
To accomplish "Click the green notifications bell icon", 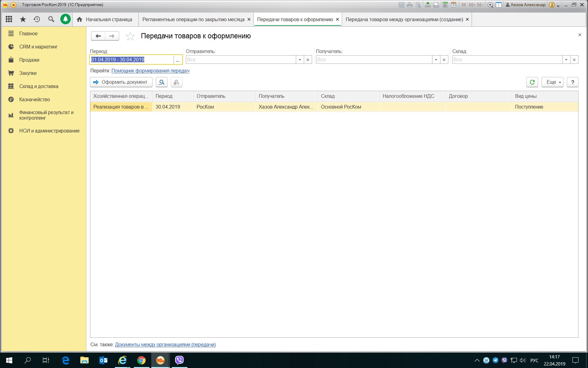I will point(65,19).
